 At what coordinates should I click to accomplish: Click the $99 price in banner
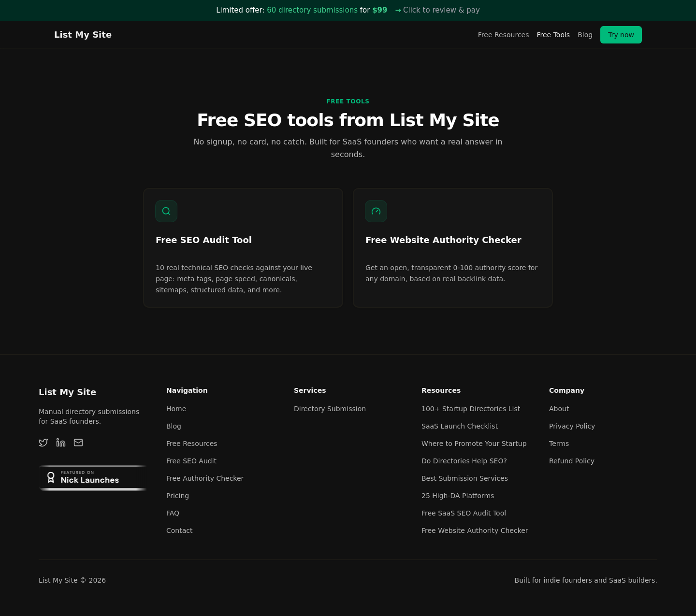380,10
